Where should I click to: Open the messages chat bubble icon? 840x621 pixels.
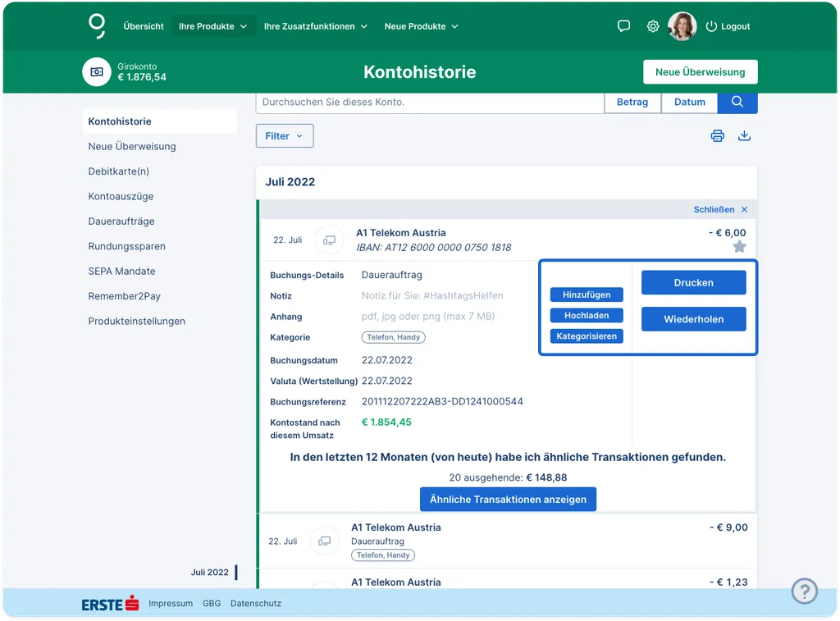click(x=623, y=26)
